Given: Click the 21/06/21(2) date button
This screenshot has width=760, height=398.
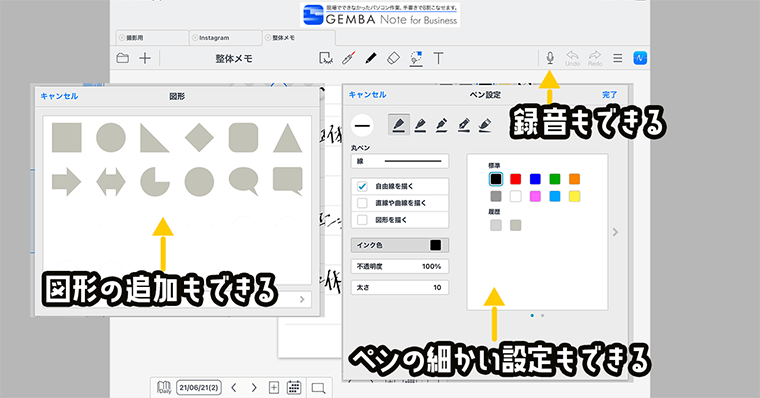Looking at the screenshot, I should [x=199, y=387].
